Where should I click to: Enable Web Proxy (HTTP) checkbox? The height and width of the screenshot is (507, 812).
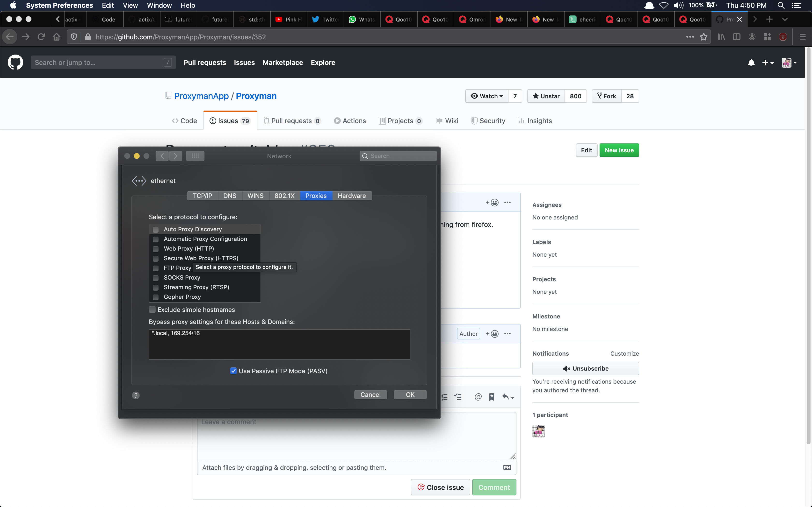coord(156,249)
